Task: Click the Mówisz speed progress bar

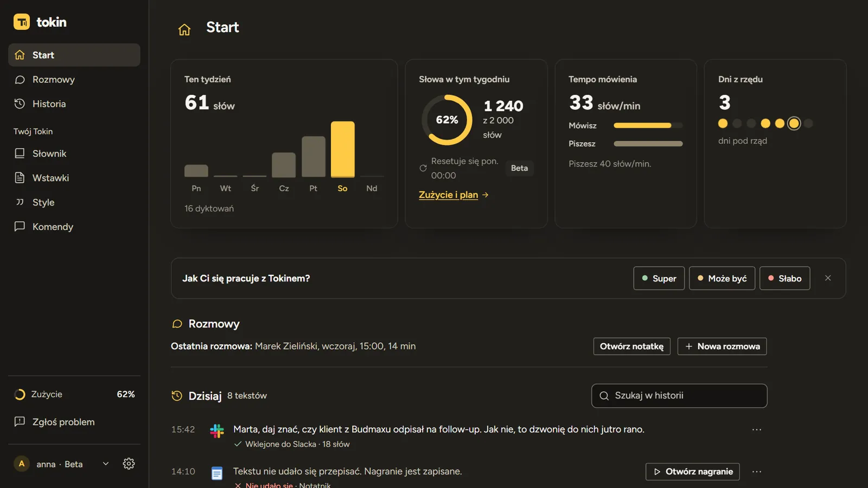Action: tap(648, 125)
